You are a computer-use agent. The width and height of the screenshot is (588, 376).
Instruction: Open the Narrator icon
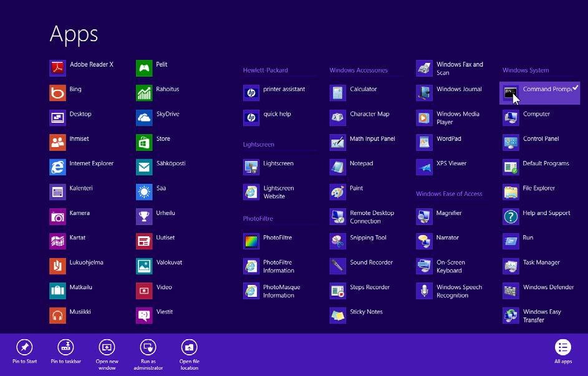[425, 241]
